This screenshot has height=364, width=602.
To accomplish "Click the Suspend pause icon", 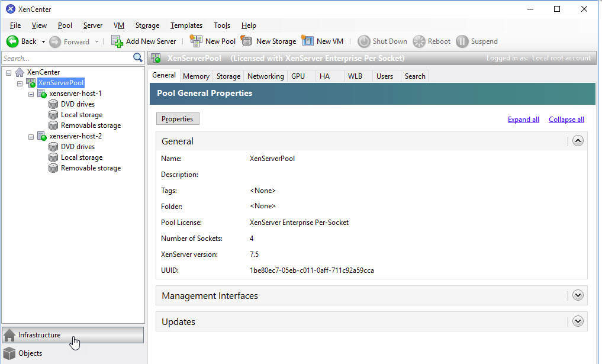I will pyautogui.click(x=462, y=41).
